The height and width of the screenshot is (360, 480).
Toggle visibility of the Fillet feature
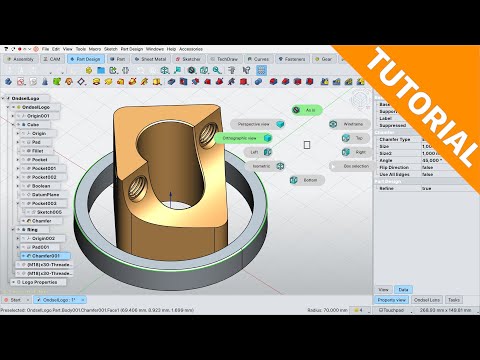24,151
